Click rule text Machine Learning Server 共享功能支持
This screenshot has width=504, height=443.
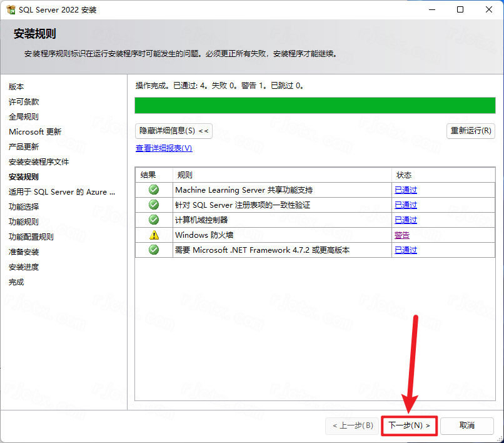(244, 190)
